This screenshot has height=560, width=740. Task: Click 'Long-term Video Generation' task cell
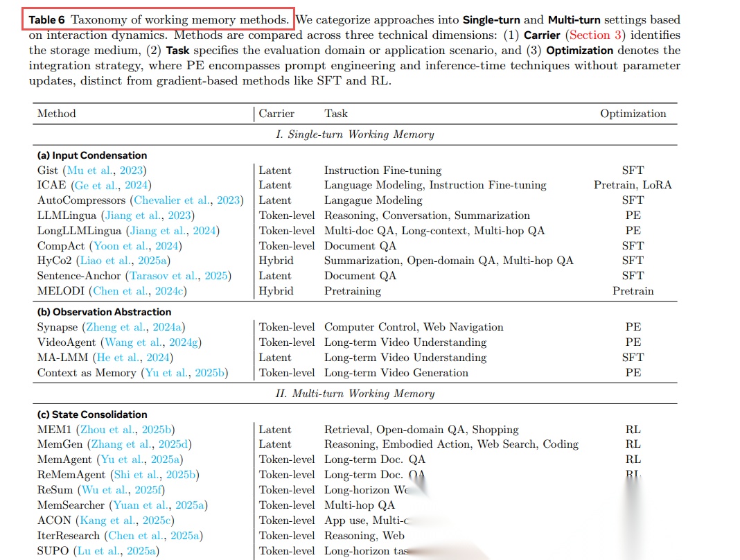[396, 373]
